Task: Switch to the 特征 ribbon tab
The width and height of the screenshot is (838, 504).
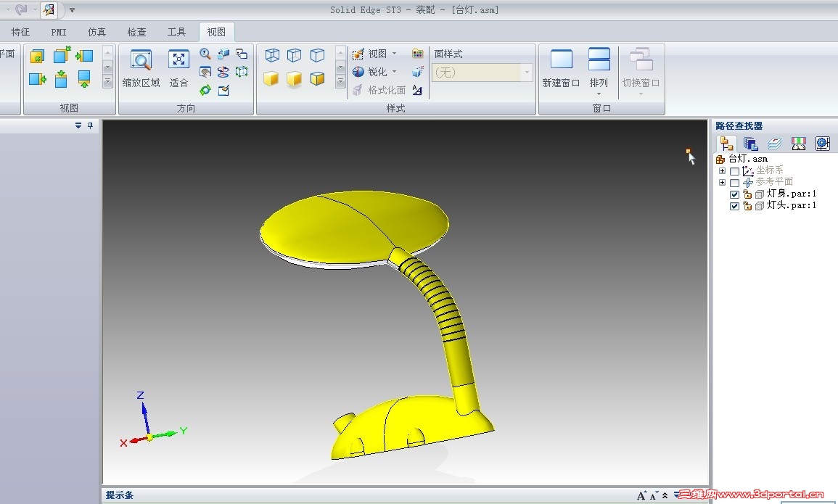Action: click(x=20, y=32)
